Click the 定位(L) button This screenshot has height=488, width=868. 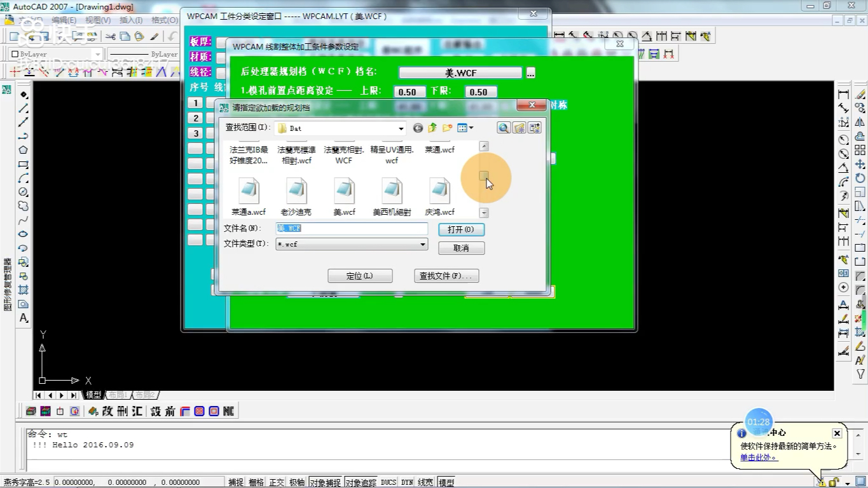[x=360, y=276]
